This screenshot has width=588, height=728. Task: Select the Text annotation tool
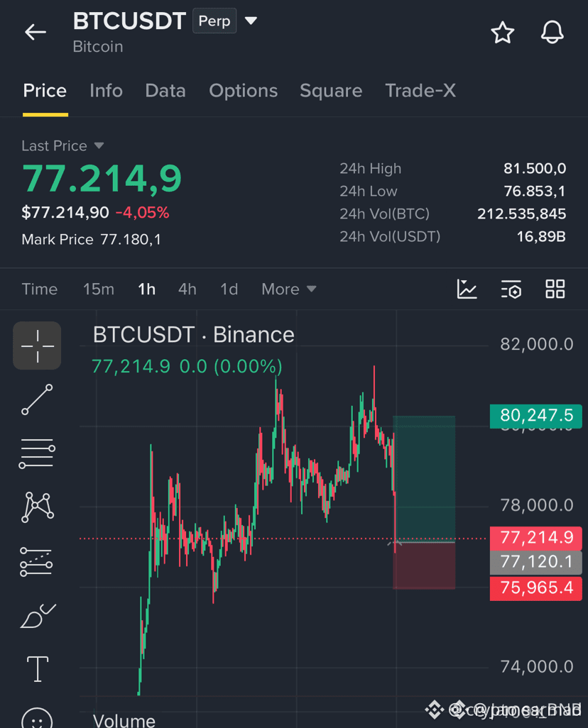pos(38,669)
